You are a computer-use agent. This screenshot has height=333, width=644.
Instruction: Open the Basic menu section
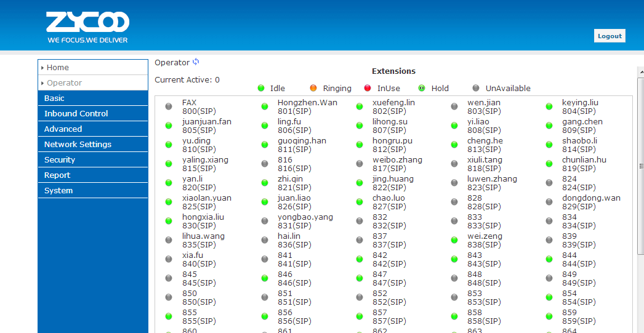click(x=54, y=98)
